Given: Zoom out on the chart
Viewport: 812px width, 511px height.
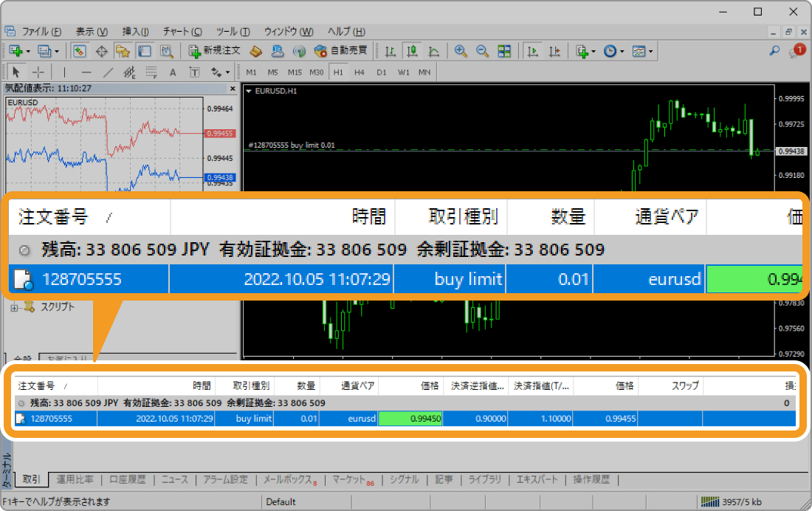Looking at the screenshot, I should coord(482,51).
